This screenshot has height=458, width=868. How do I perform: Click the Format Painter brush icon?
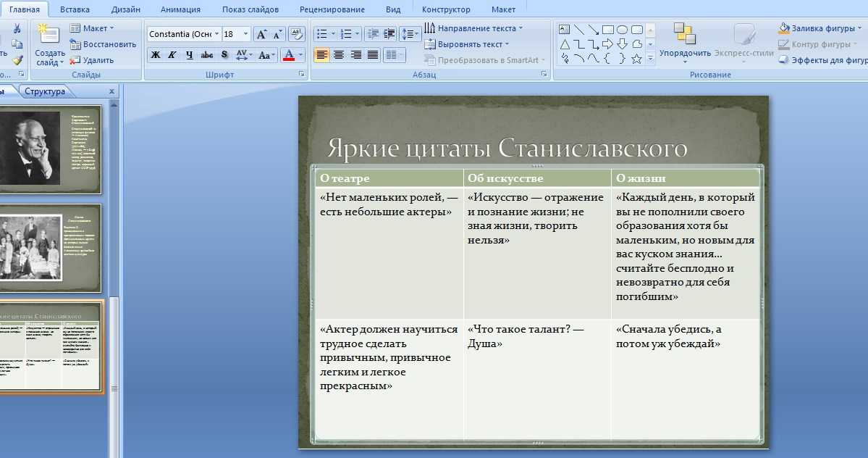tap(17, 59)
